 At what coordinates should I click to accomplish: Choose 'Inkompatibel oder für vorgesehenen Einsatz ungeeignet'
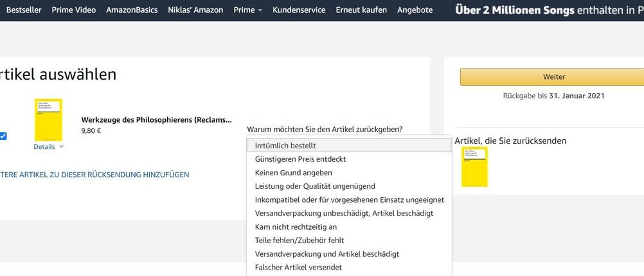(x=349, y=200)
